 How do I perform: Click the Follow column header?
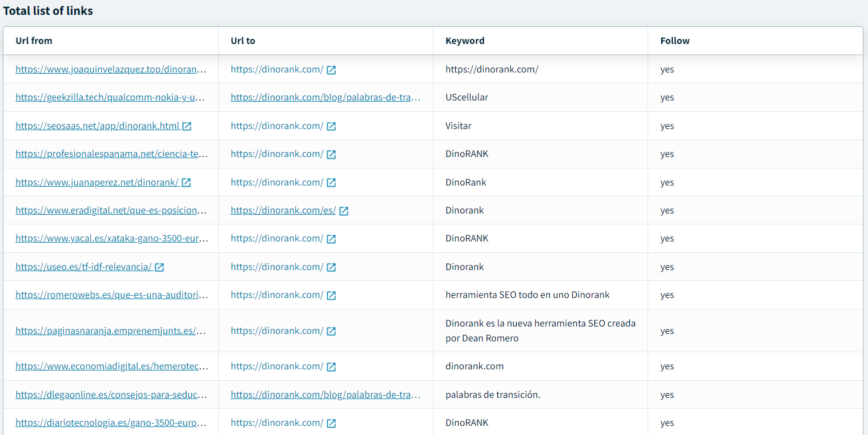(x=675, y=41)
